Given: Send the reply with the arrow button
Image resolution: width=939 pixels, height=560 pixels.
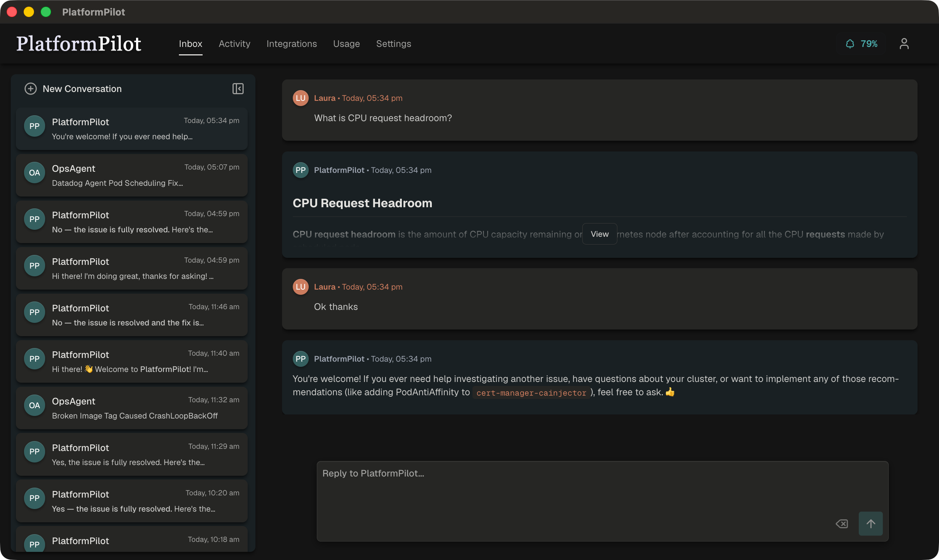Looking at the screenshot, I should pyautogui.click(x=871, y=523).
